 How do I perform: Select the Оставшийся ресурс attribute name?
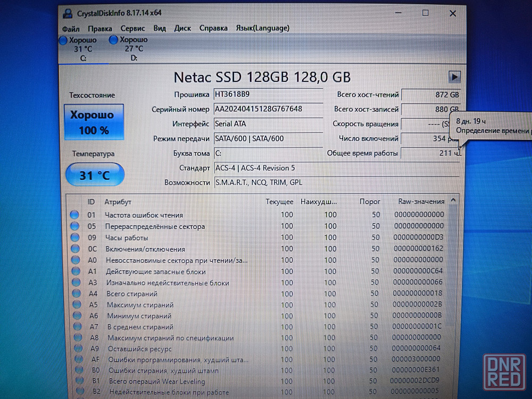(x=140, y=349)
